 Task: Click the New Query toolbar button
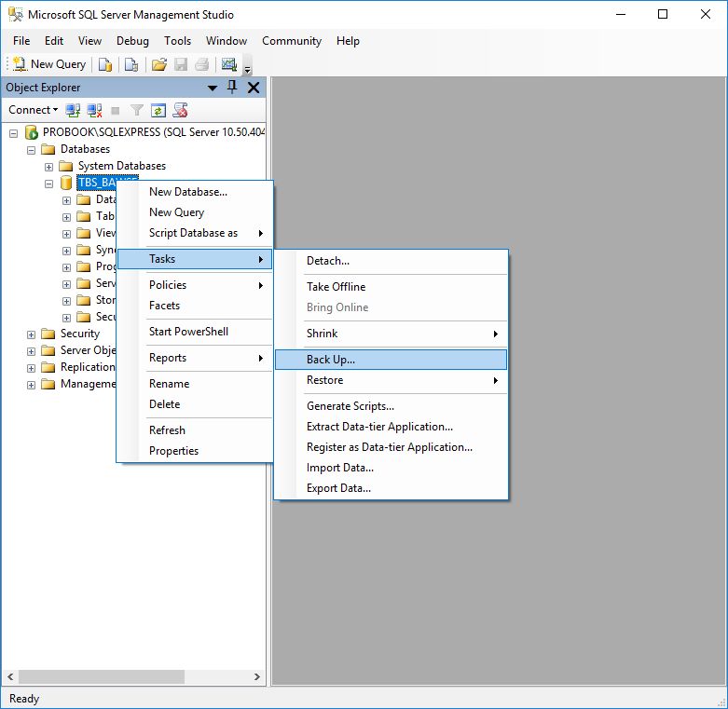point(49,64)
